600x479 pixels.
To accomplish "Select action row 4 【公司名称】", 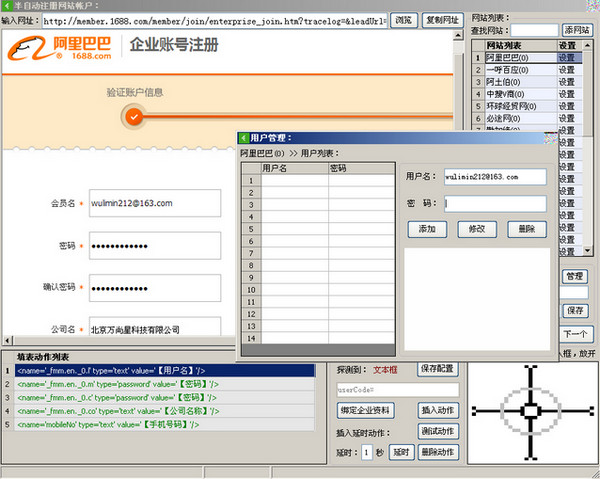I will pos(165,411).
